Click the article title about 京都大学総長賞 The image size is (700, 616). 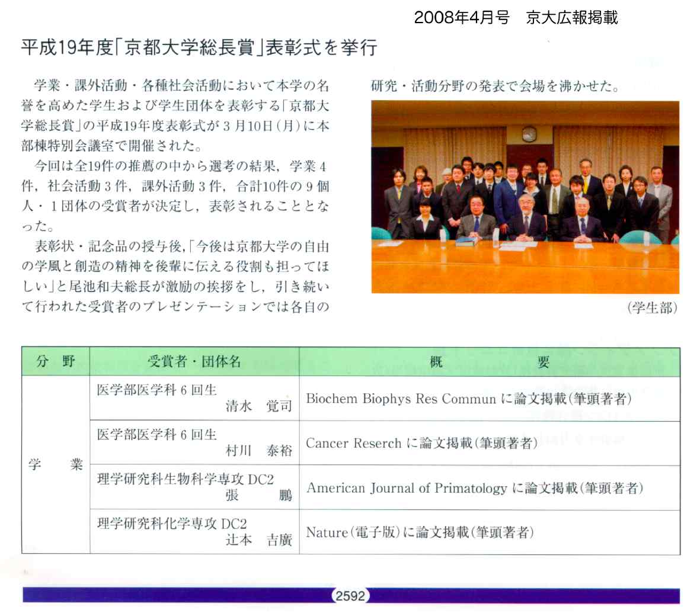199,47
